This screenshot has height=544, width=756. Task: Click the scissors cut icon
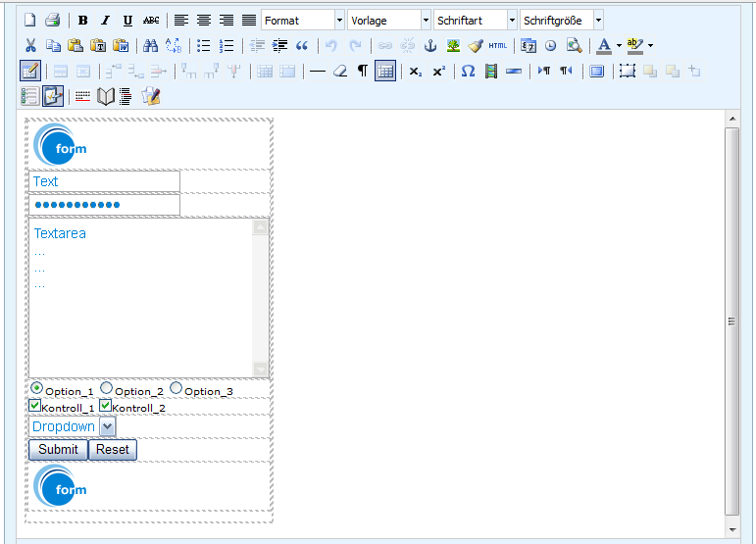pyautogui.click(x=30, y=45)
